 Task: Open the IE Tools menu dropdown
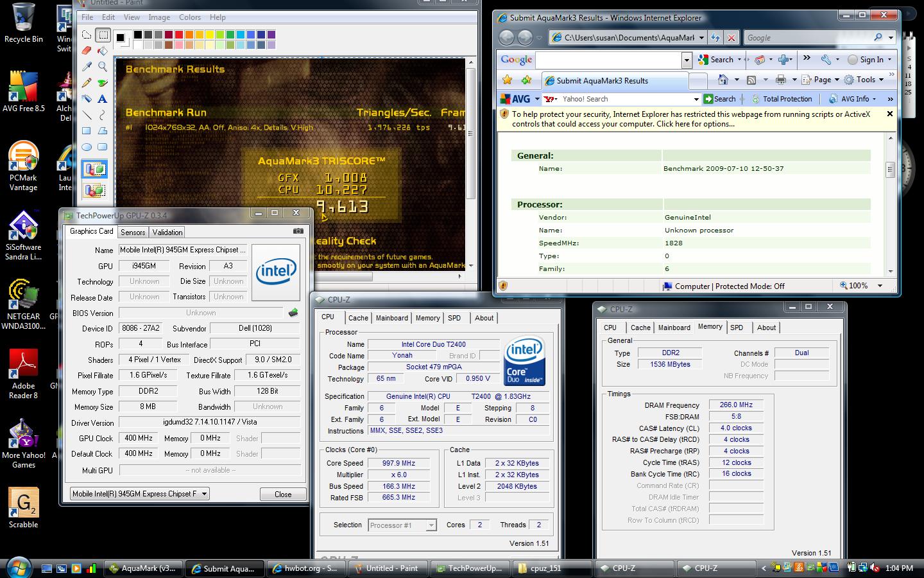[864, 80]
